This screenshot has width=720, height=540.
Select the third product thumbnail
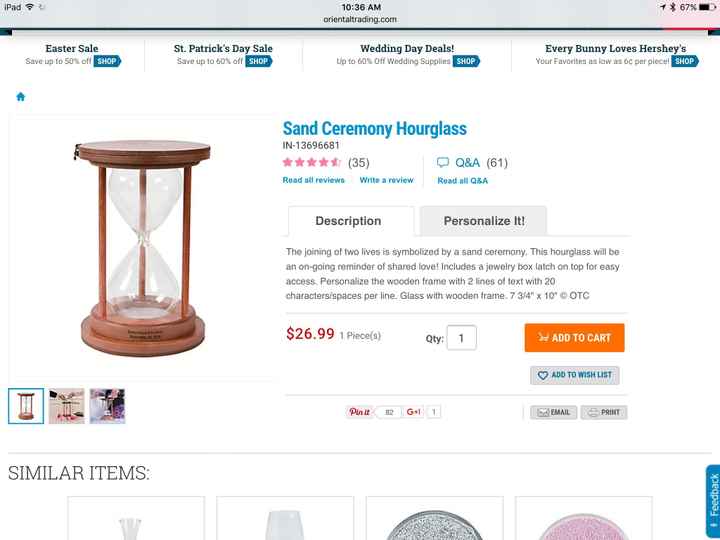107,406
